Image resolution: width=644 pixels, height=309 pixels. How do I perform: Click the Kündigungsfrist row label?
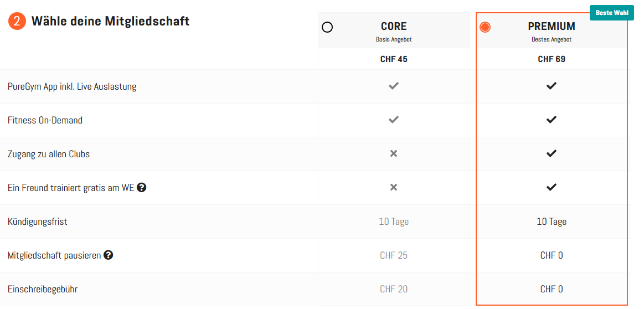(x=38, y=222)
